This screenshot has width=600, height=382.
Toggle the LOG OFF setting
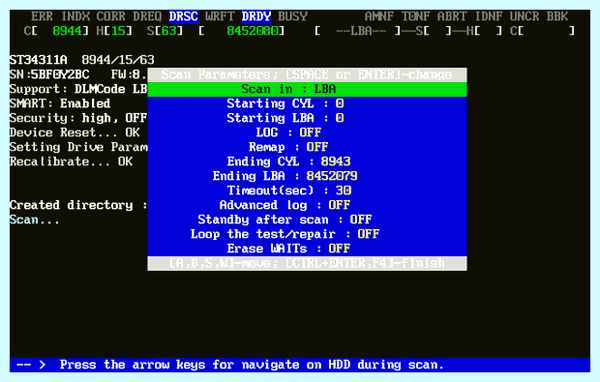pyautogui.click(x=307, y=133)
